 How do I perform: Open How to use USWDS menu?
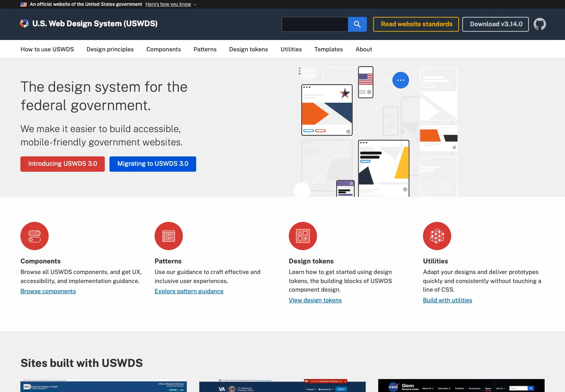(47, 49)
